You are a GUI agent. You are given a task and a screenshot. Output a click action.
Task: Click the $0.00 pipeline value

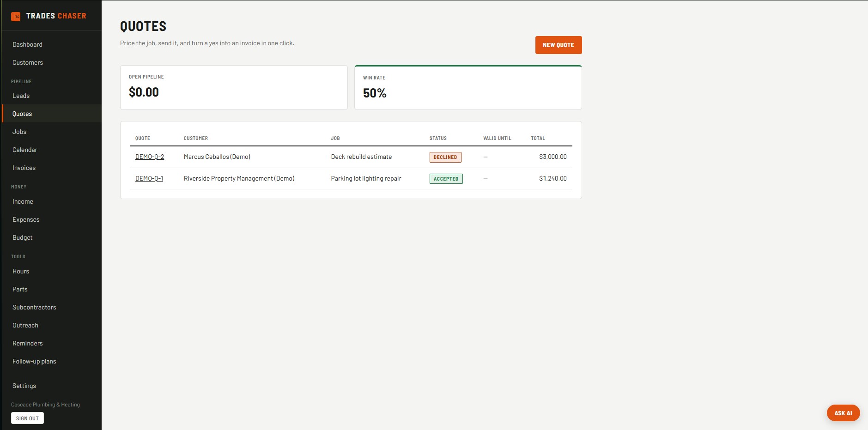144,92
